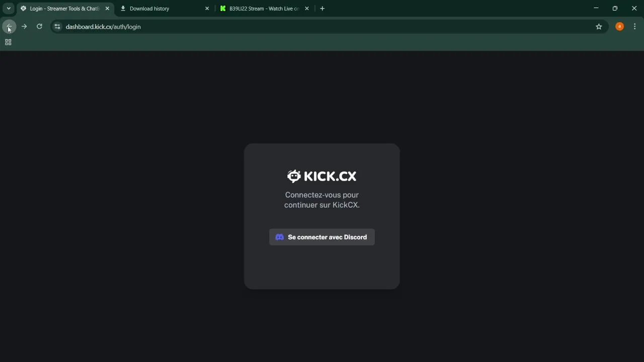The width and height of the screenshot is (644, 362).
Task: Minimize the browser window
Action: click(596, 8)
